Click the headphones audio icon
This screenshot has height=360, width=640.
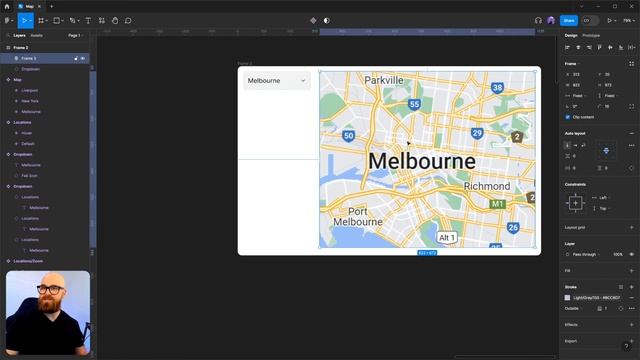click(x=538, y=20)
